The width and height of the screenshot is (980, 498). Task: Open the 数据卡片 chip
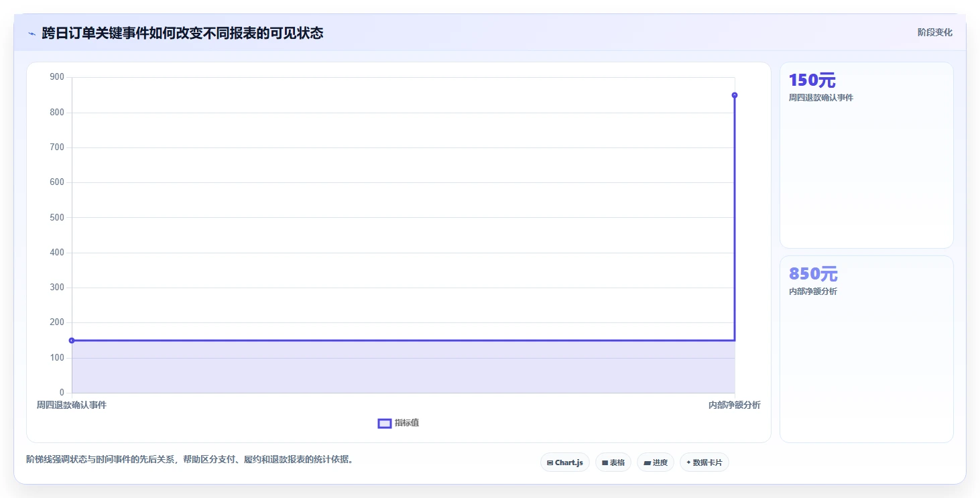coord(705,462)
